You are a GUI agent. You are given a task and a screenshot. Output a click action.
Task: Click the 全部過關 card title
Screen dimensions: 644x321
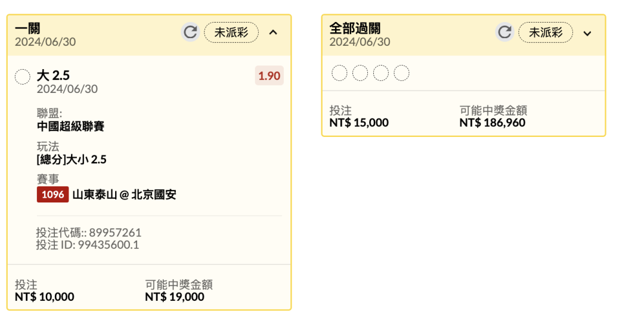tap(355, 28)
